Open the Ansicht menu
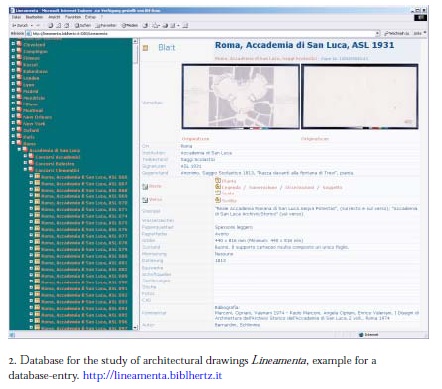Screen dimensions: 442x389 (54, 17)
